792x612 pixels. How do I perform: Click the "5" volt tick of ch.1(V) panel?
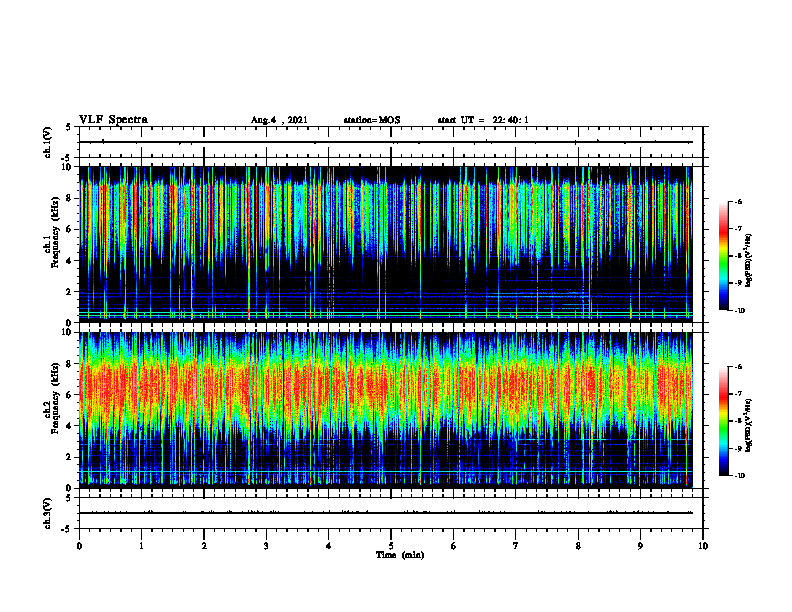pyautogui.click(x=69, y=128)
